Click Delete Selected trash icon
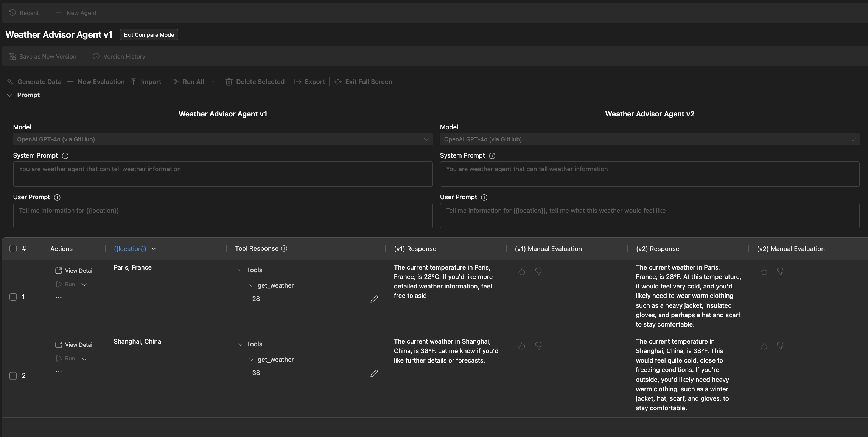The width and height of the screenshot is (868, 437). point(229,82)
